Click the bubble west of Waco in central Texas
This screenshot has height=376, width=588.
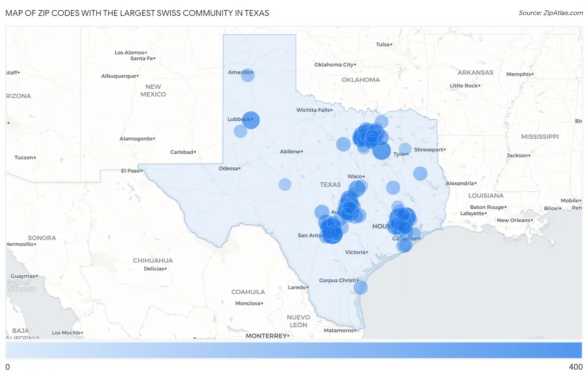click(285, 184)
